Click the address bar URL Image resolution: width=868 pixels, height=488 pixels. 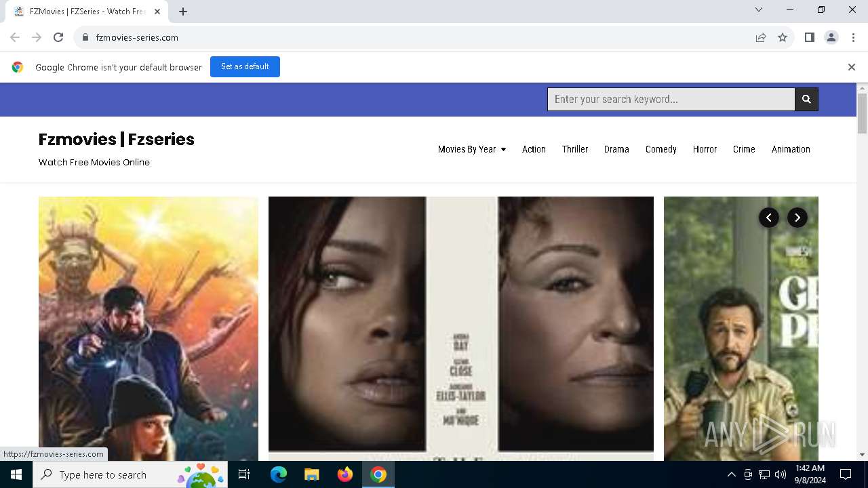(x=137, y=37)
